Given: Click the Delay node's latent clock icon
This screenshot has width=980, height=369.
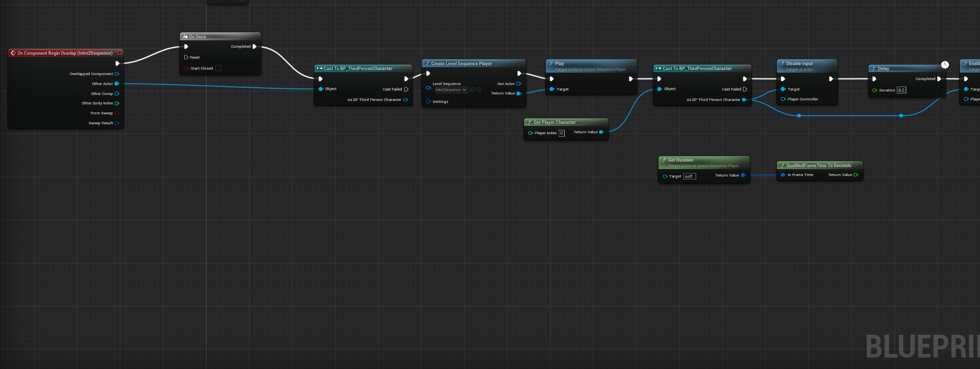Looking at the screenshot, I should (945, 65).
